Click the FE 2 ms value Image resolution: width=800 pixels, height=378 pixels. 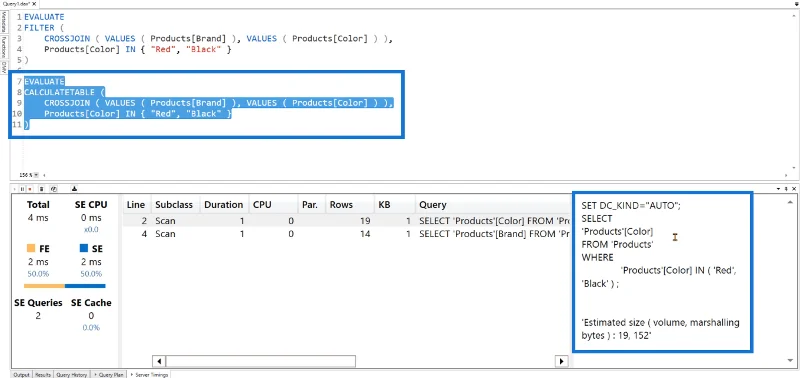click(x=38, y=262)
